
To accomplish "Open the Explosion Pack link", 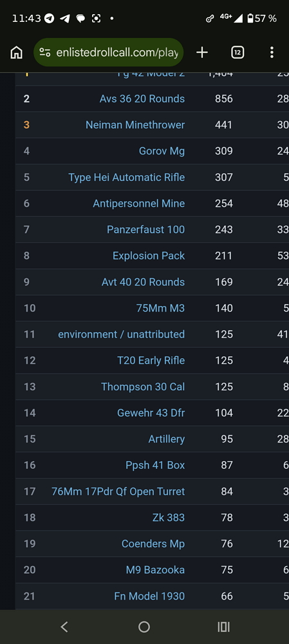I will [149, 256].
